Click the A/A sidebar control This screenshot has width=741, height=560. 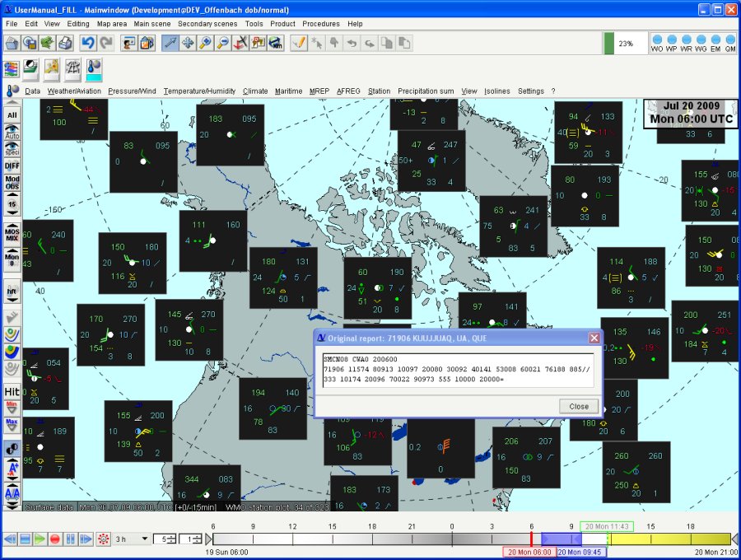(x=12, y=494)
